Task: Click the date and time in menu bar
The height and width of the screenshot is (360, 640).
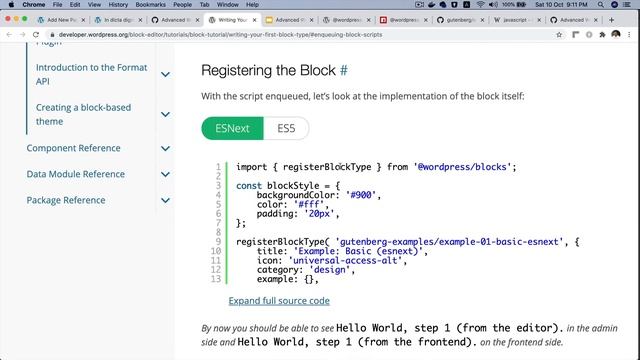Action: coord(561,4)
